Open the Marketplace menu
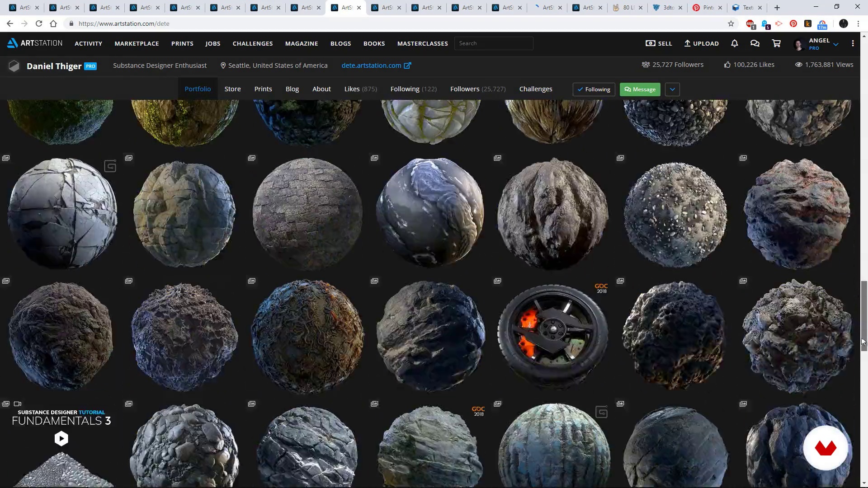Image resolution: width=868 pixels, height=488 pixels. click(137, 43)
